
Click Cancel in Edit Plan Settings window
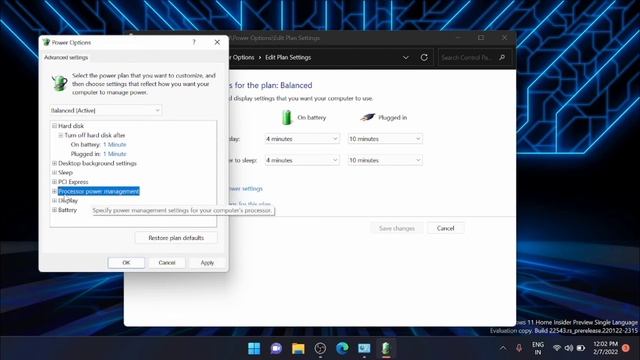[445, 228]
